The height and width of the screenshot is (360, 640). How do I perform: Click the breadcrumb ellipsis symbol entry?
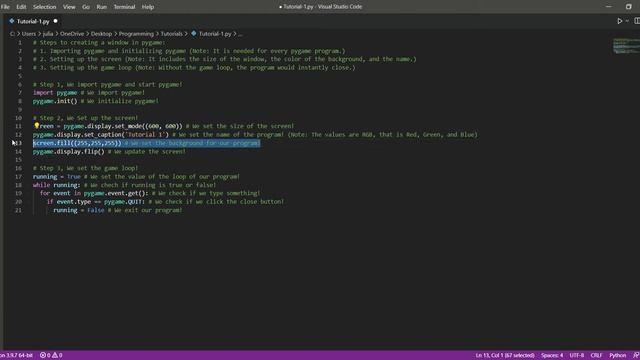240,34
